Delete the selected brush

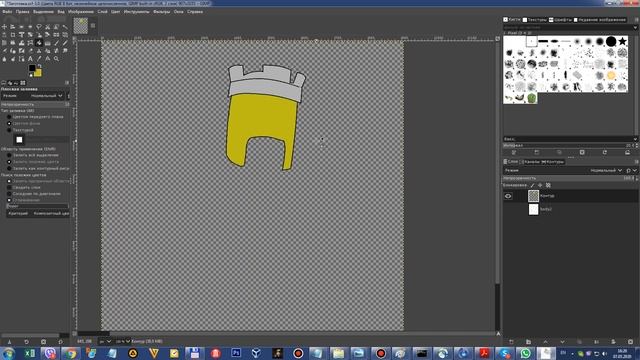(582, 152)
